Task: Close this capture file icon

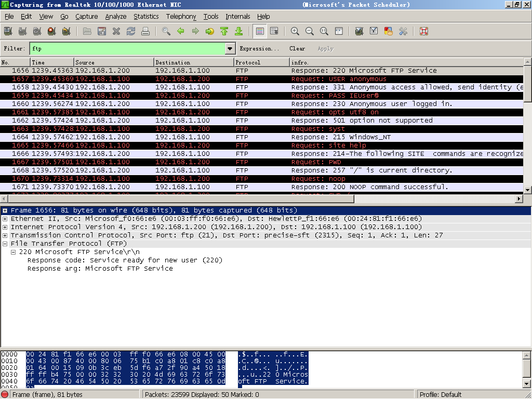Action: click(x=116, y=31)
